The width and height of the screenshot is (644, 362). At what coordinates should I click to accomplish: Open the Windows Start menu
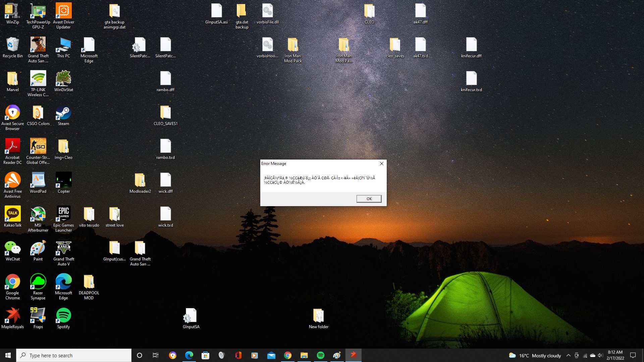[8, 355]
